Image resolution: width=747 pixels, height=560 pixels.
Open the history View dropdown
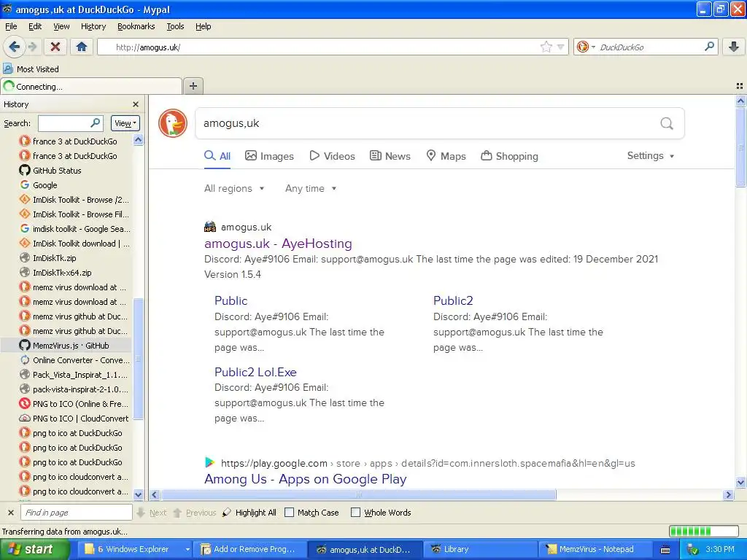coord(125,123)
